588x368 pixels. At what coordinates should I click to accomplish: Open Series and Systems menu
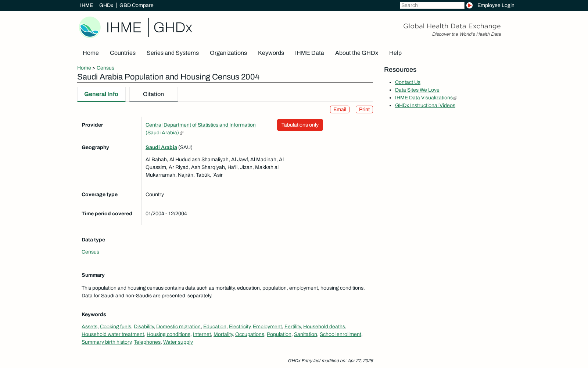[x=173, y=53]
